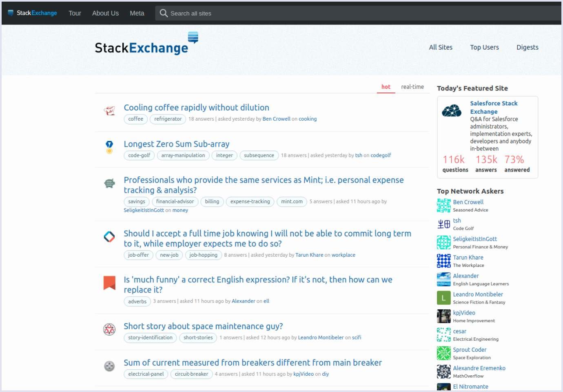This screenshot has height=392, width=563.
Task: Open the codegolf site link
Action: click(381, 155)
